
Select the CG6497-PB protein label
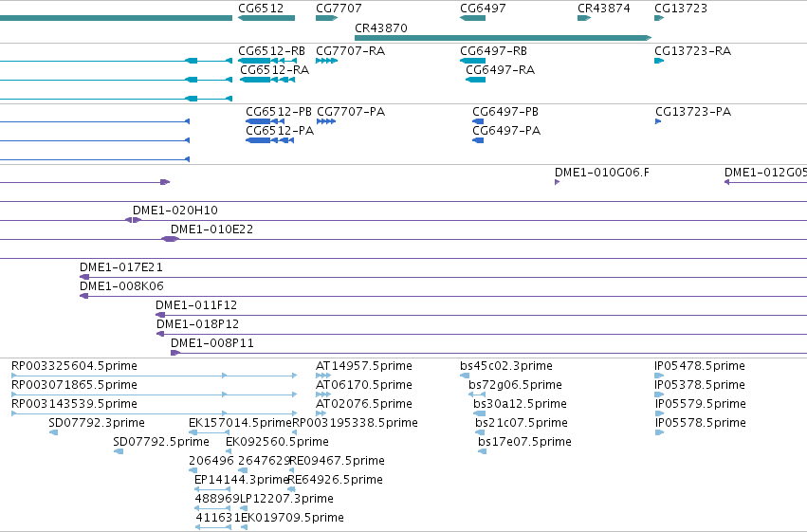point(504,112)
